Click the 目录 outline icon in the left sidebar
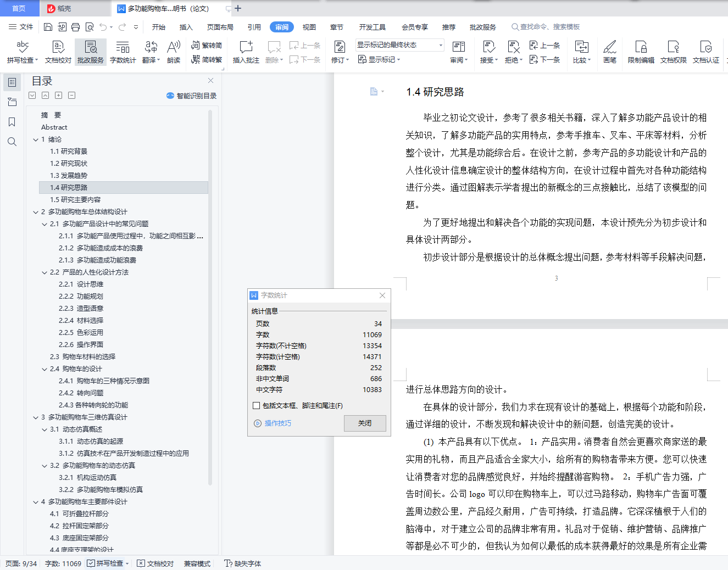The image size is (728, 570). tap(12, 82)
